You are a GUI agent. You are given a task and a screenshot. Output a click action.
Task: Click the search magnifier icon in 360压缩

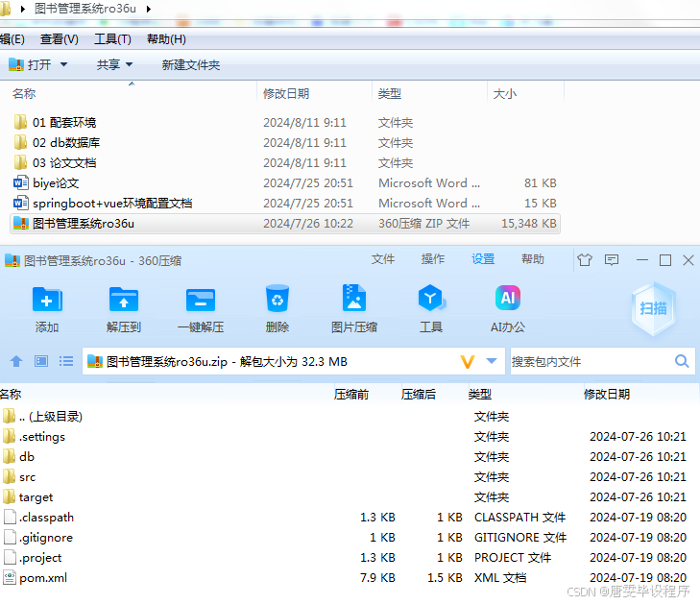682,361
